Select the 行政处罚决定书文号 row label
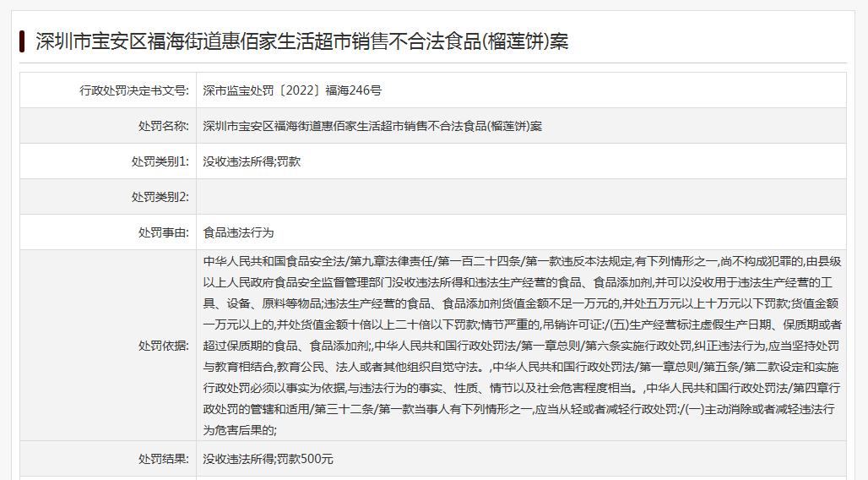 pyautogui.click(x=134, y=90)
